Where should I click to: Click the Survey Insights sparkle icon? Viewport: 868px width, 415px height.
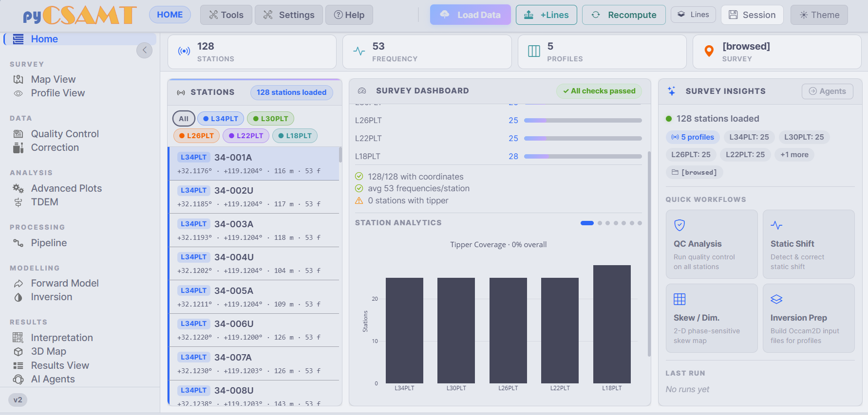point(672,91)
